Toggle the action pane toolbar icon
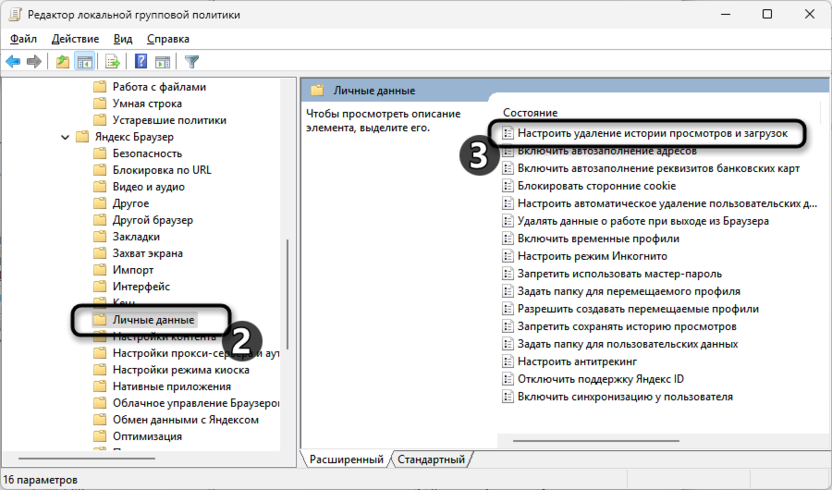 (x=163, y=62)
